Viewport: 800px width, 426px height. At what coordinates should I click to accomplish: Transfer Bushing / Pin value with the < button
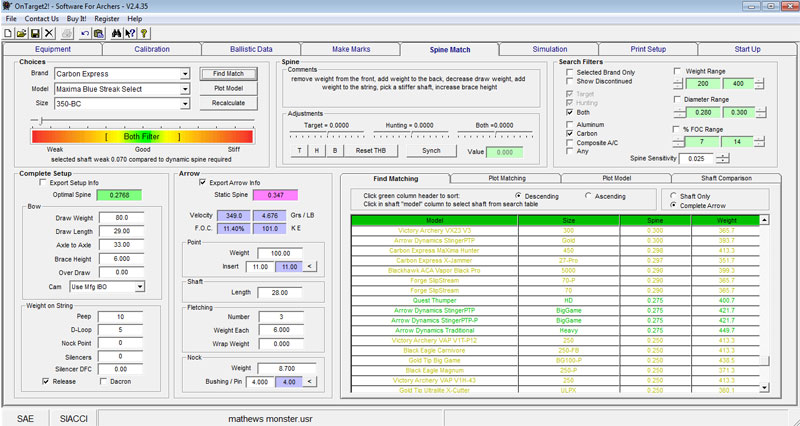click(310, 382)
